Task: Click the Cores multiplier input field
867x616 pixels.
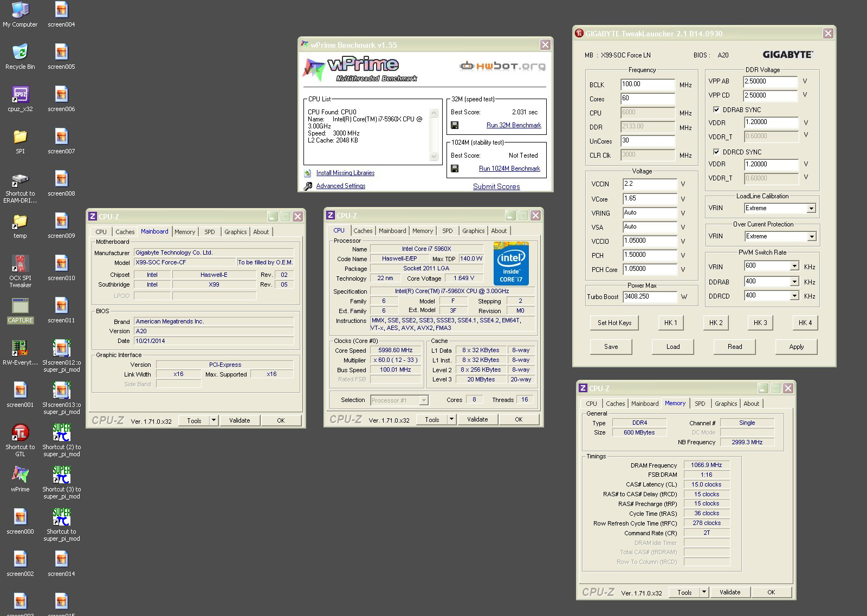Action: coord(648,99)
